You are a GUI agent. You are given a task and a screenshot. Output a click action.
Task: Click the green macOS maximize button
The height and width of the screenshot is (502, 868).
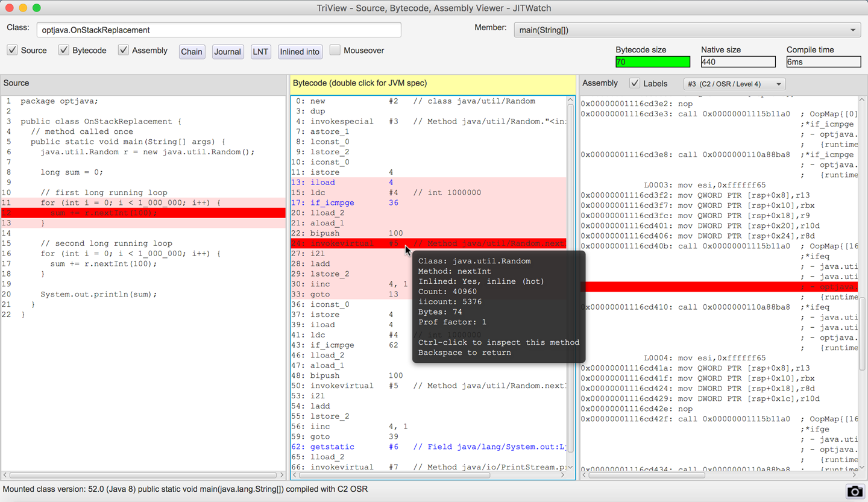click(x=37, y=8)
